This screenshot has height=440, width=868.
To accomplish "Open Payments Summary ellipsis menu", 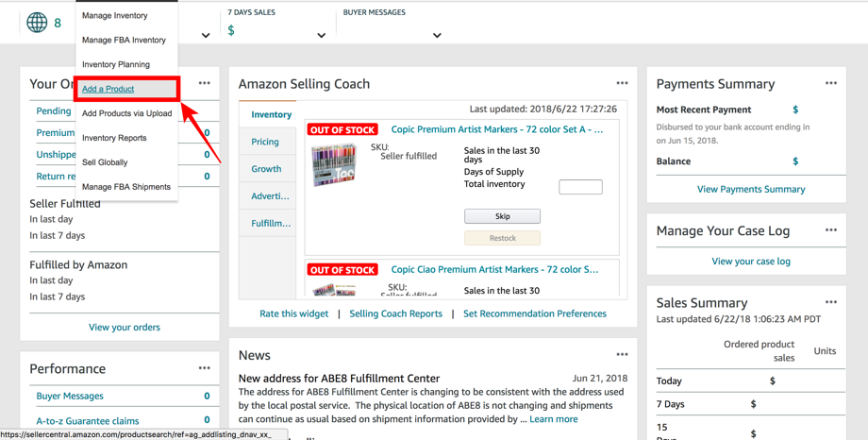I will (831, 83).
